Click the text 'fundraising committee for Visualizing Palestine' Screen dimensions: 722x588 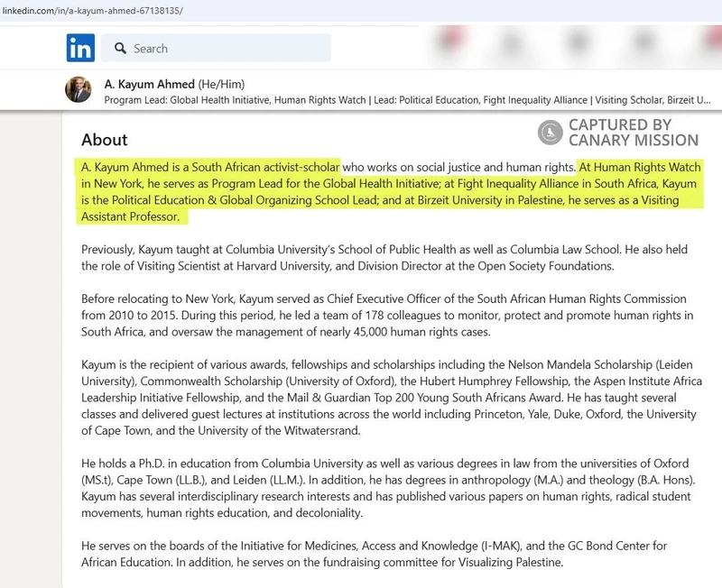pos(441,562)
